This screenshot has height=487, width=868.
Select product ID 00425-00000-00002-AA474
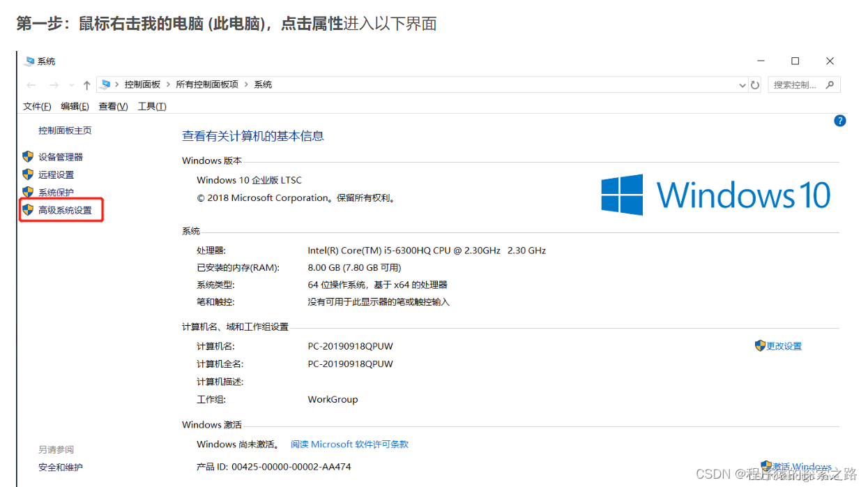(291, 467)
